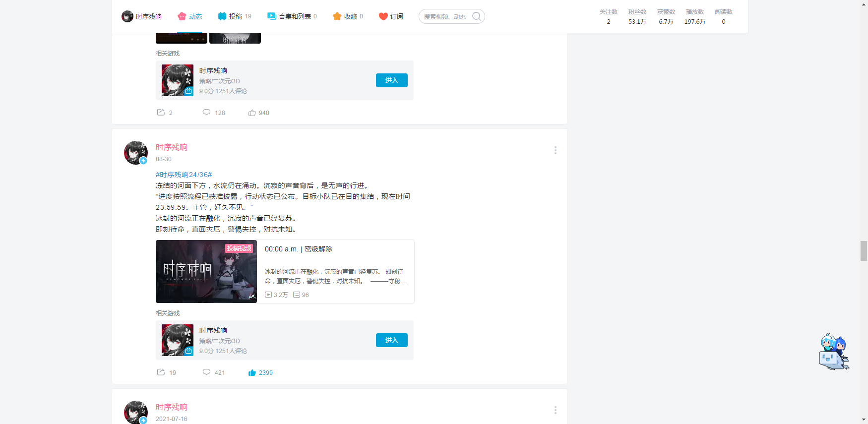
Task: Open the second partial image thumbnail at top
Action: click(x=235, y=38)
